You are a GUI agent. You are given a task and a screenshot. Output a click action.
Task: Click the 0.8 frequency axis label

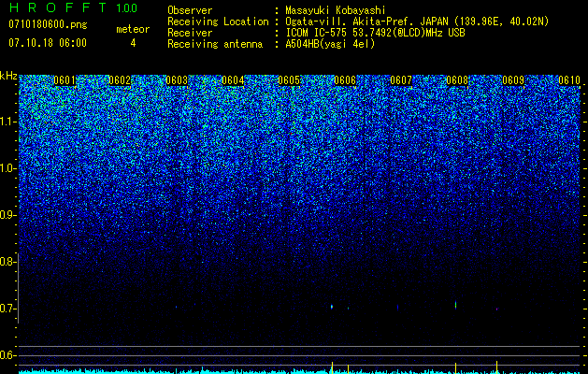click(7, 262)
